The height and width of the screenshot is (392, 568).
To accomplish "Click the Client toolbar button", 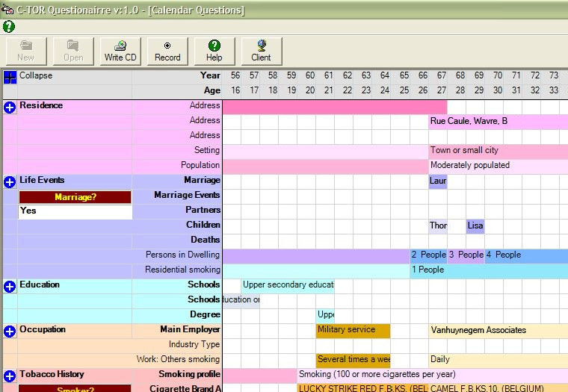I will click(261, 51).
